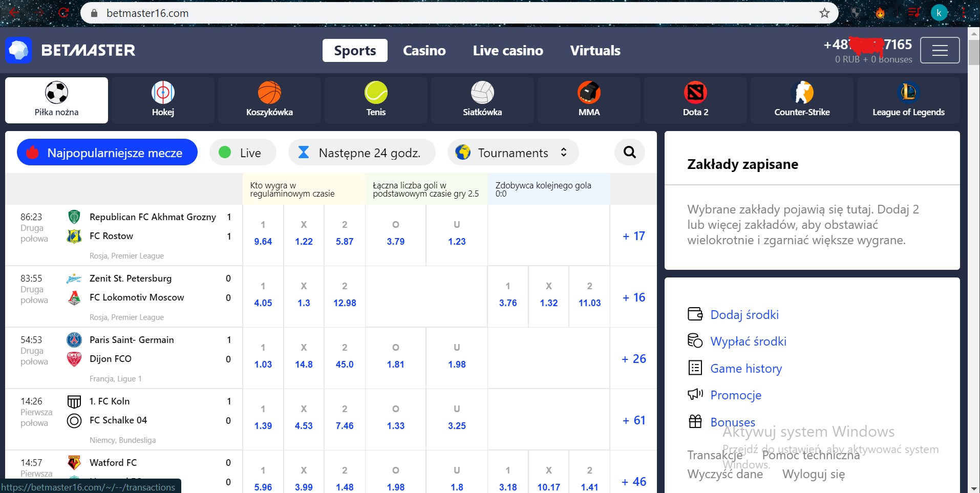
Task: Click the Betmaster logo icon
Action: [18, 50]
